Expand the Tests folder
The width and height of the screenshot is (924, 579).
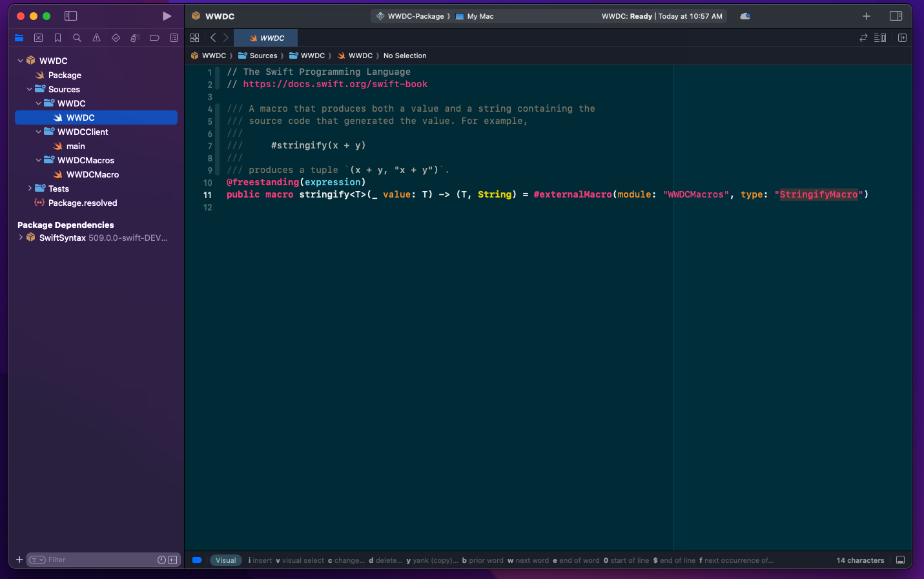click(30, 188)
